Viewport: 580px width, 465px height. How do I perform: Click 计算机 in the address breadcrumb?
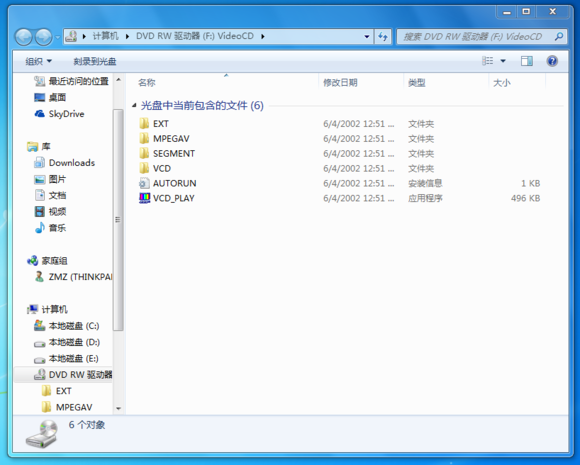point(105,36)
